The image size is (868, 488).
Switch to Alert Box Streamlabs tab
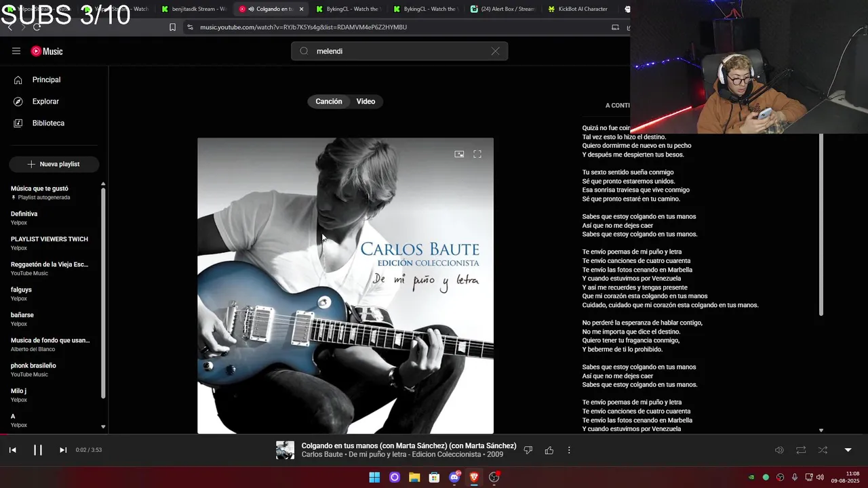tap(502, 9)
